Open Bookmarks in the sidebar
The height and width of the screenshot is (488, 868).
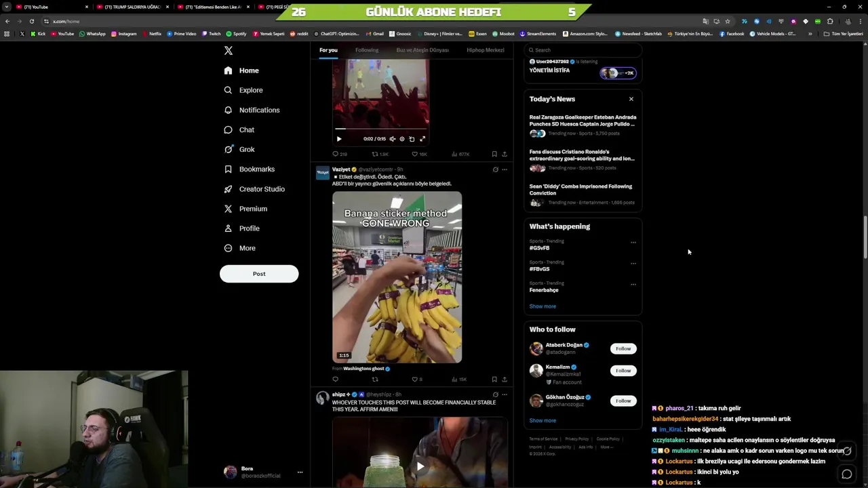tap(250, 169)
